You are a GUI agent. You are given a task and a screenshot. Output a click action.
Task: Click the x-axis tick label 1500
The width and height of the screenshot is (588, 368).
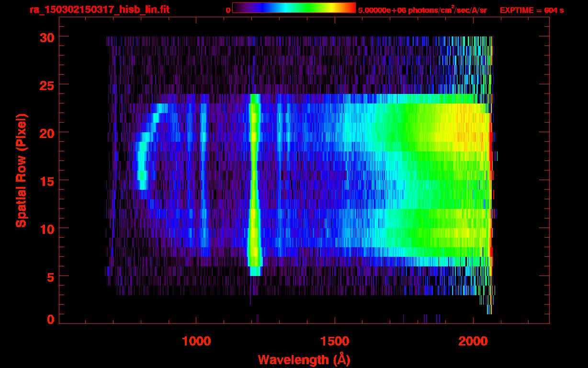click(x=335, y=341)
